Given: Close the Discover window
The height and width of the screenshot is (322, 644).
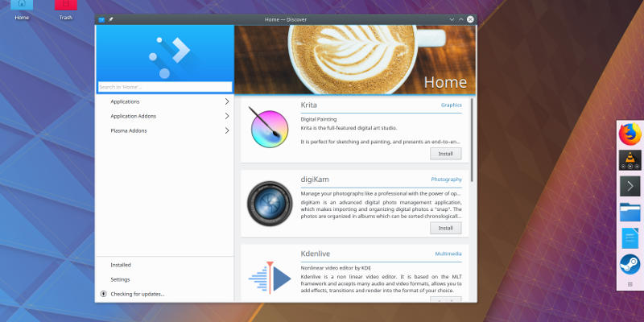Looking at the screenshot, I should 470,19.
